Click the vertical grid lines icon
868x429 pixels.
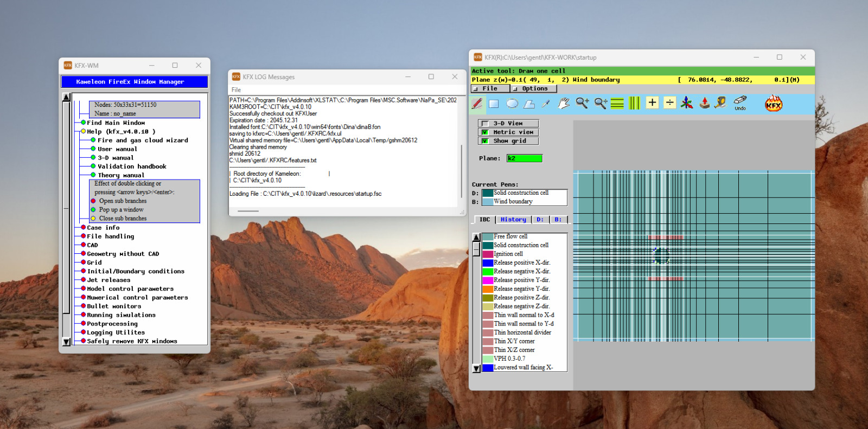(x=634, y=103)
